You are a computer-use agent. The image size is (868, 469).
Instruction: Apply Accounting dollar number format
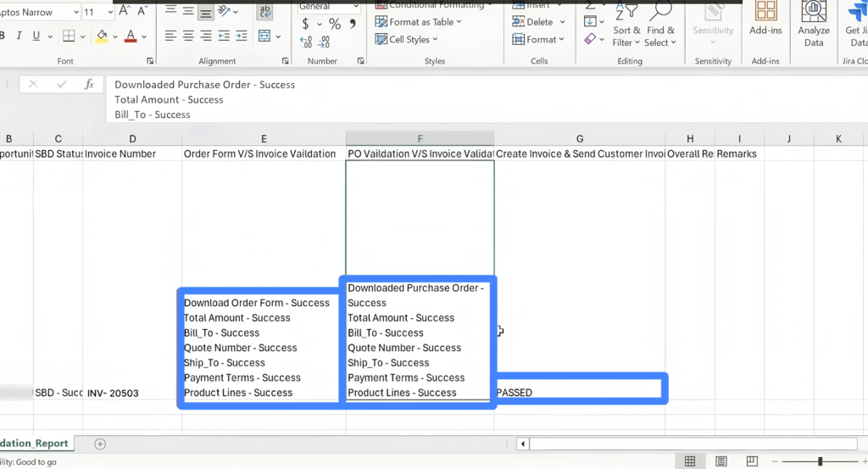(305, 24)
